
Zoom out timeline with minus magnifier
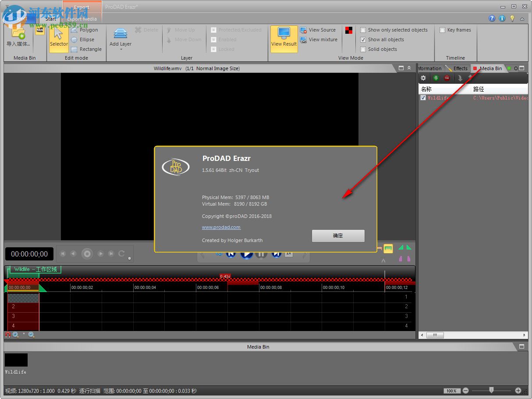click(x=32, y=335)
